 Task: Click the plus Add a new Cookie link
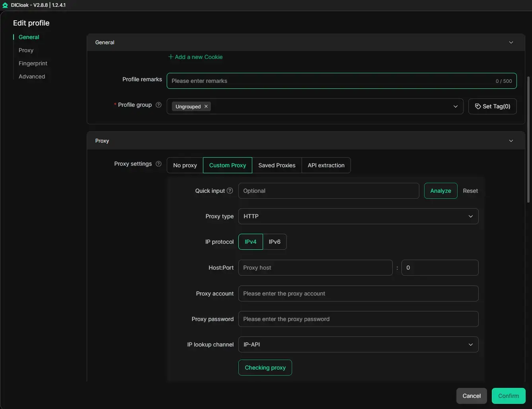tap(195, 57)
